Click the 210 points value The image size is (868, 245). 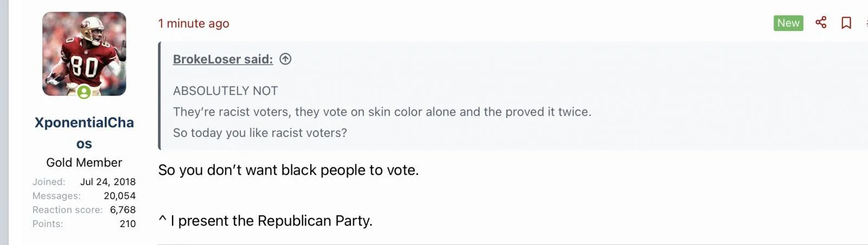click(127, 224)
